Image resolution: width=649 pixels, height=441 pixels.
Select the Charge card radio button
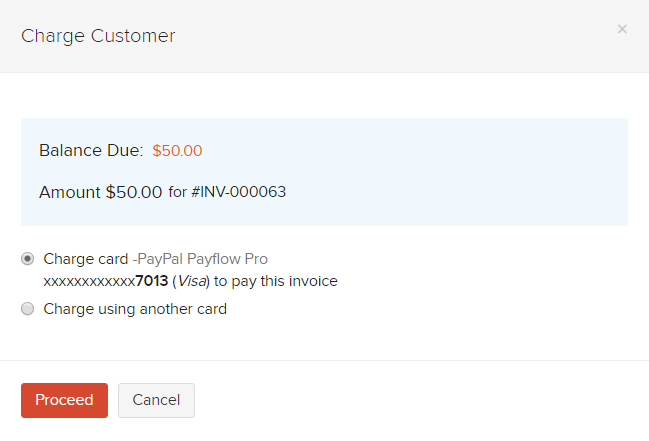click(x=28, y=258)
